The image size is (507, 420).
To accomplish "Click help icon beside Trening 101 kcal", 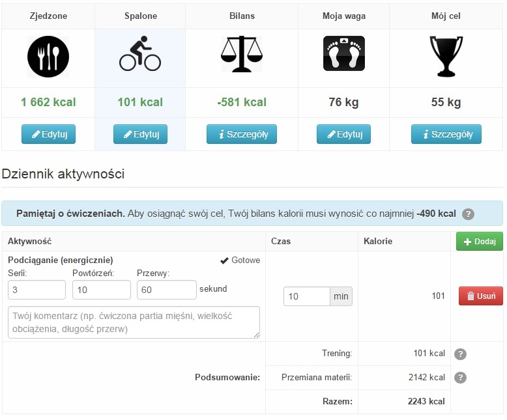I will click(460, 354).
